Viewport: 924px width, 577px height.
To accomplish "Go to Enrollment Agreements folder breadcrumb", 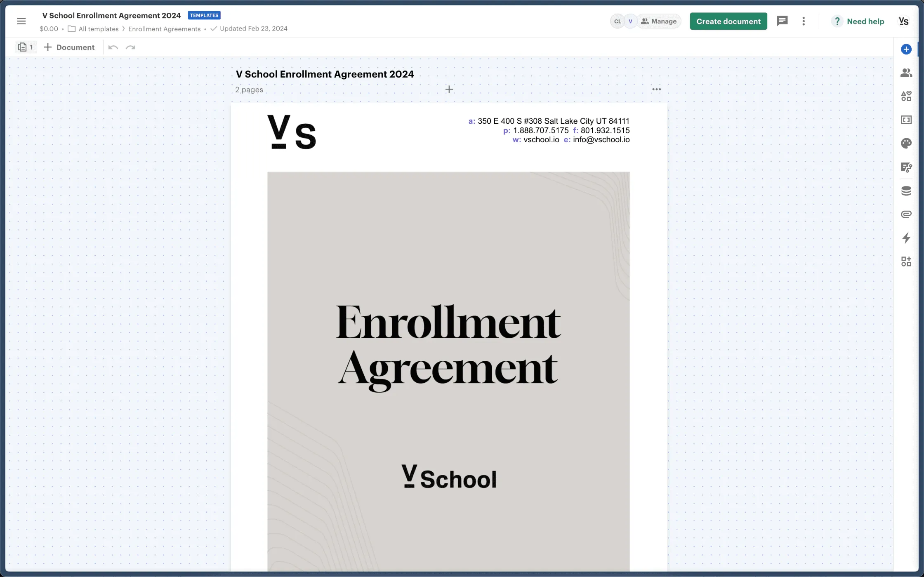I will (165, 29).
